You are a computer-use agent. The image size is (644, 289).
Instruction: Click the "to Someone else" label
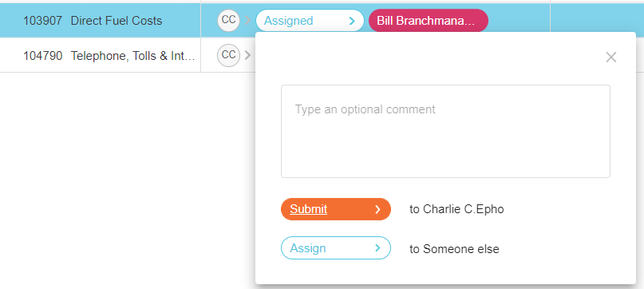[x=454, y=249]
